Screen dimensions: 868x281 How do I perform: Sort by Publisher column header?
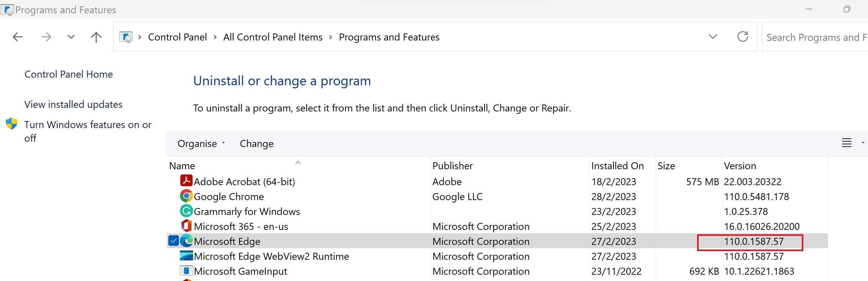pos(453,166)
